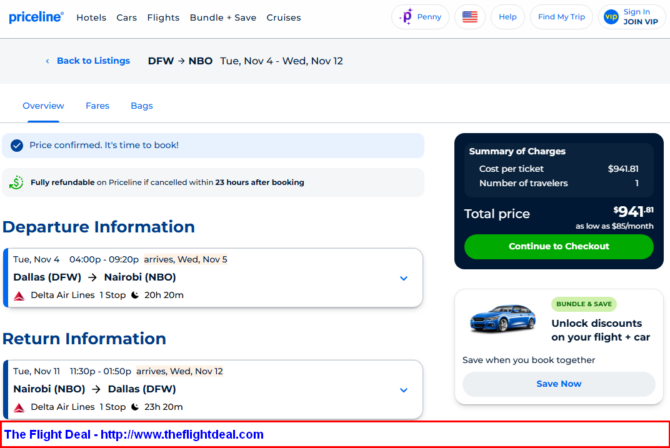Click the overnight moon icon beside 20h 20m

coord(135,295)
